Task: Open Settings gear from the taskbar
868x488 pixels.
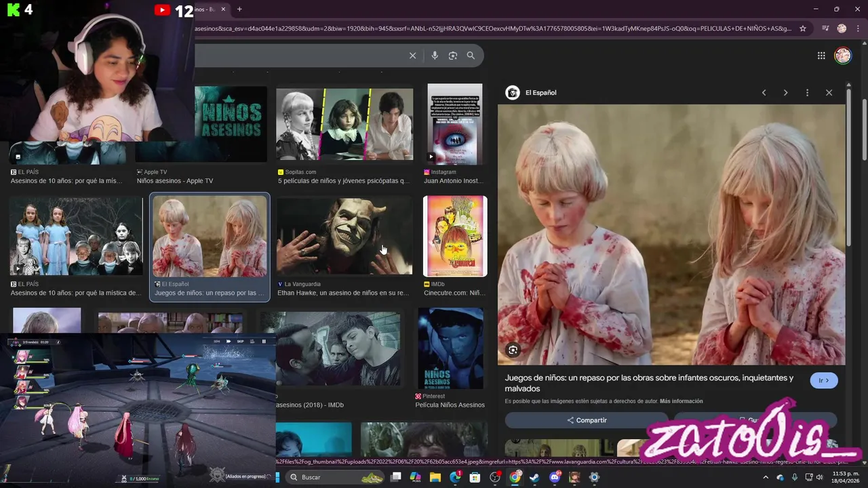Action: pyautogui.click(x=594, y=477)
